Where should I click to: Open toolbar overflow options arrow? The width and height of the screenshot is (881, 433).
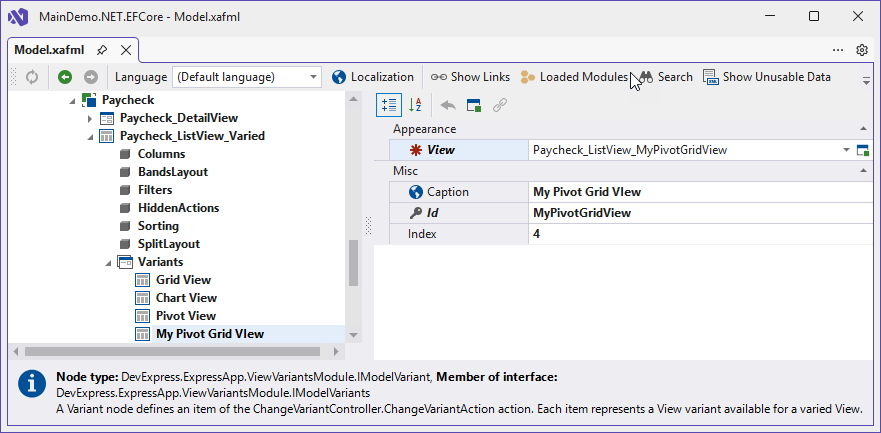point(866,81)
